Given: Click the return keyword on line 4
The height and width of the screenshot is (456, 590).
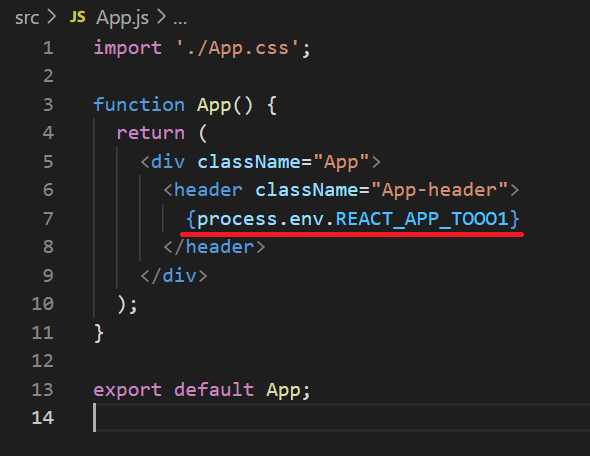Looking at the screenshot, I should pyautogui.click(x=151, y=133).
